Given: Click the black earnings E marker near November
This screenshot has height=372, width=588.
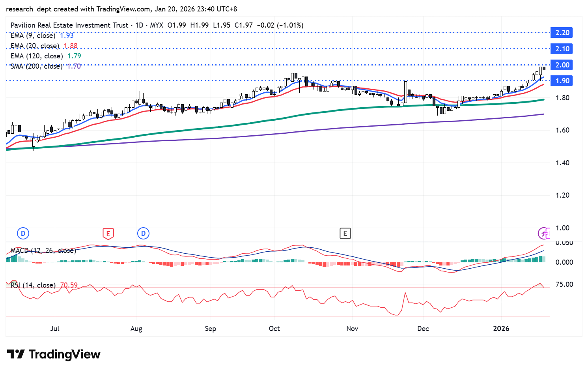Looking at the screenshot, I should [x=345, y=234].
